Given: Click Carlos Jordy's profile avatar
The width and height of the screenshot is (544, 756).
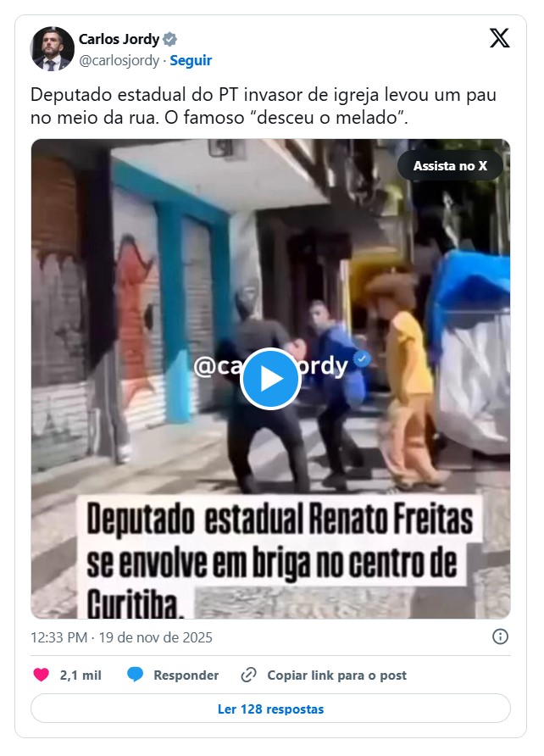Looking at the screenshot, I should pos(52,48).
